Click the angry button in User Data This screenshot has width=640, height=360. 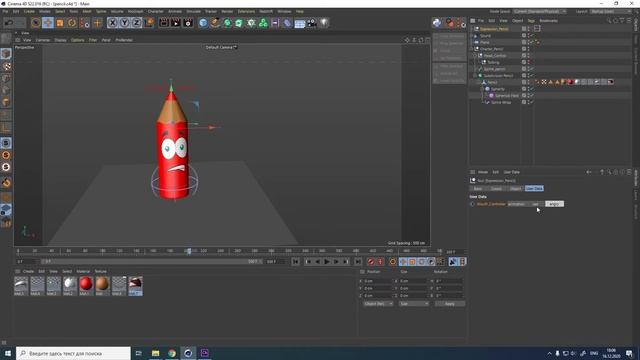[554, 204]
